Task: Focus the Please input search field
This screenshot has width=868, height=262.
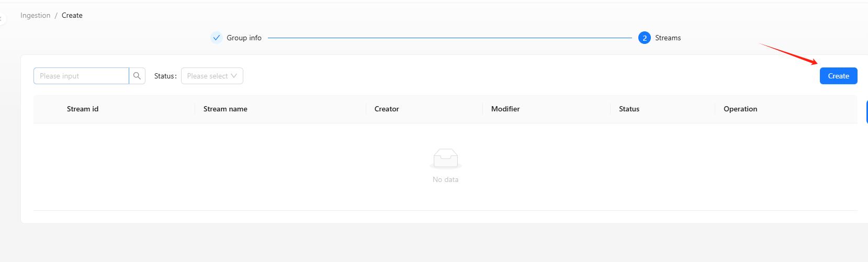Action: pyautogui.click(x=81, y=76)
